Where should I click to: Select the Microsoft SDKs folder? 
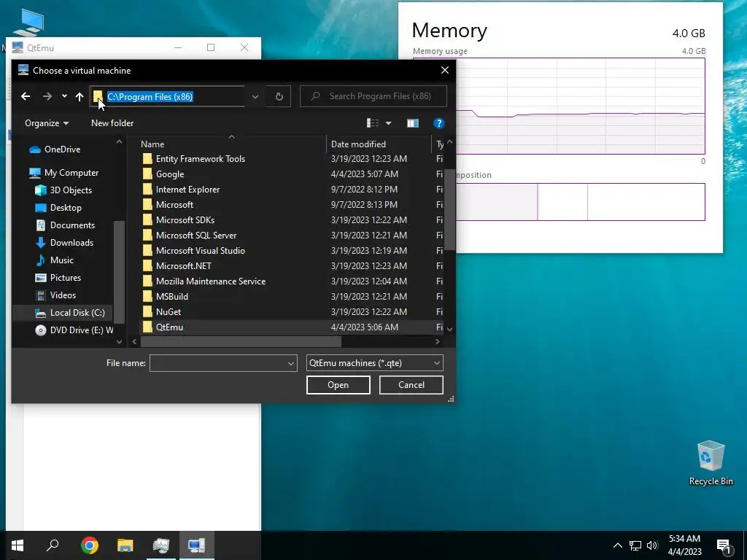185,220
